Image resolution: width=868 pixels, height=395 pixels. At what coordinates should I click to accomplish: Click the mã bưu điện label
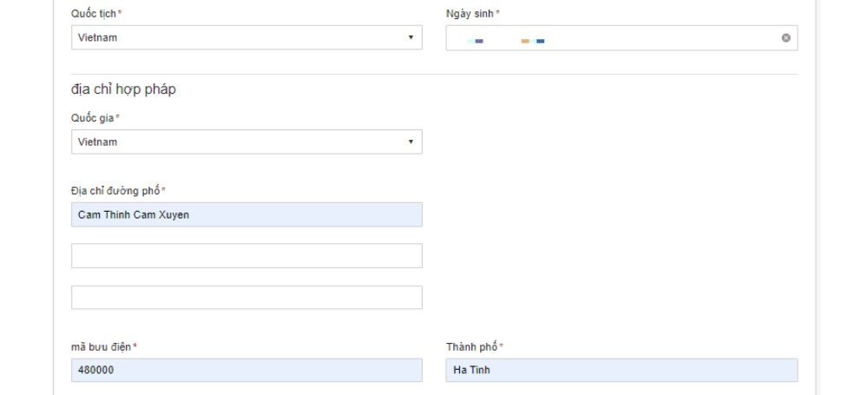[103, 347]
